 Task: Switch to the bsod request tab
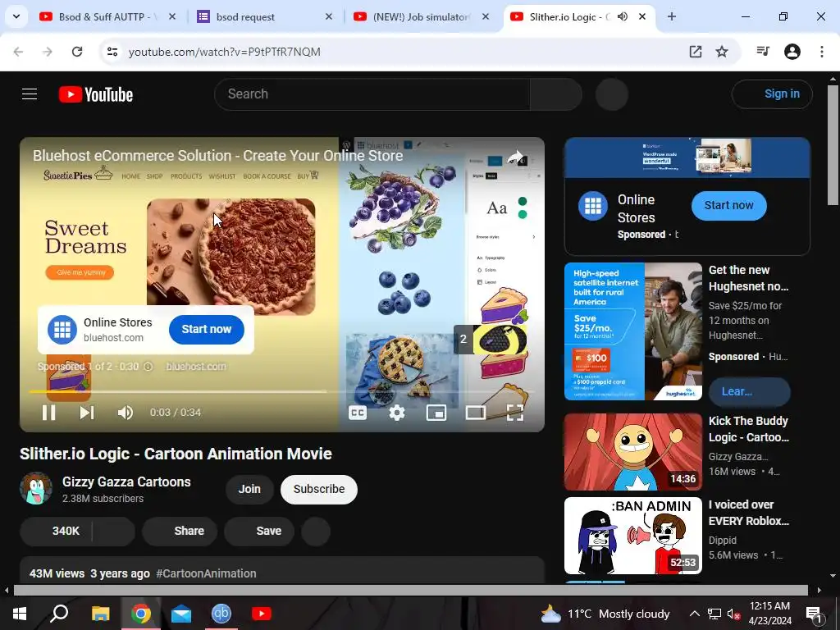[263, 16]
